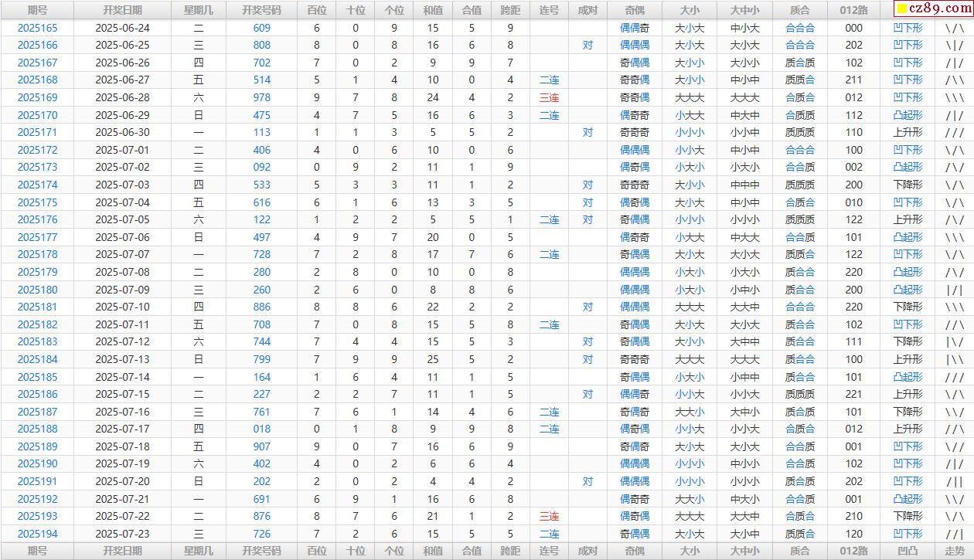Click 下降形 shape in row 2025174
974x560 pixels.
point(908,185)
